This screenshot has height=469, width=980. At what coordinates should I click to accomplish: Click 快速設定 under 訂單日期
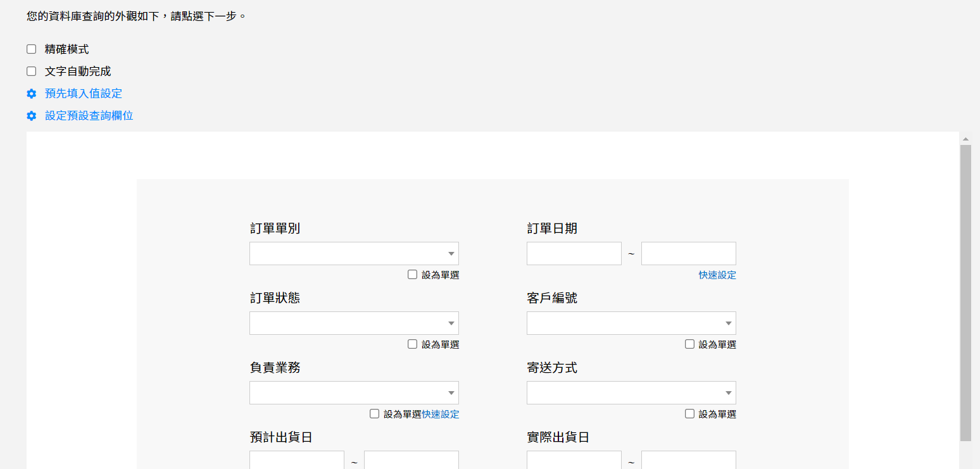click(717, 275)
